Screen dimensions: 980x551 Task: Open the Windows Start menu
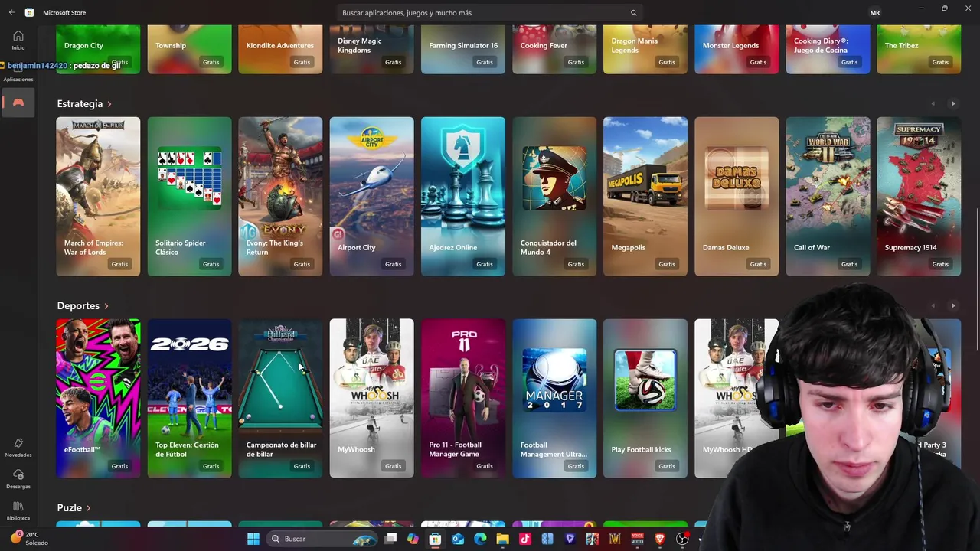(253, 539)
